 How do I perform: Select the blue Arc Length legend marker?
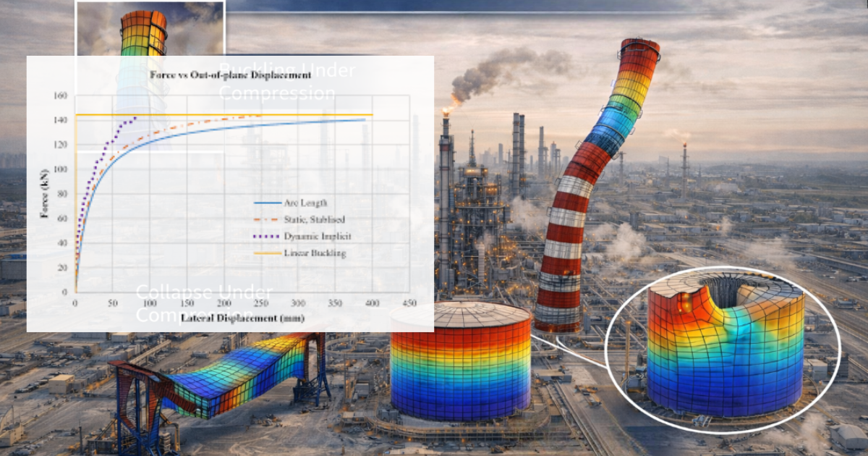click(x=266, y=201)
